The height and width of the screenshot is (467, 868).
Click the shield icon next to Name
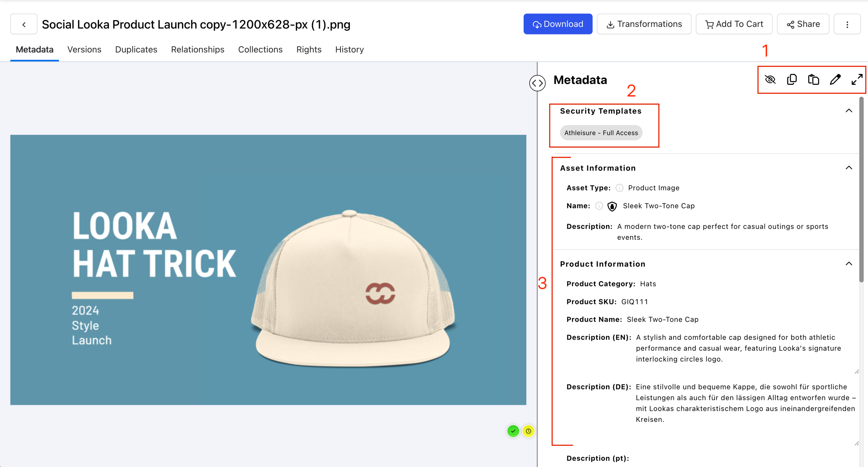(x=612, y=206)
